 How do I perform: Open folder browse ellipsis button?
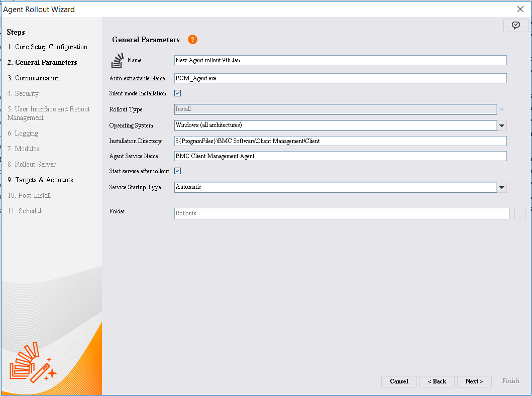[520, 214]
